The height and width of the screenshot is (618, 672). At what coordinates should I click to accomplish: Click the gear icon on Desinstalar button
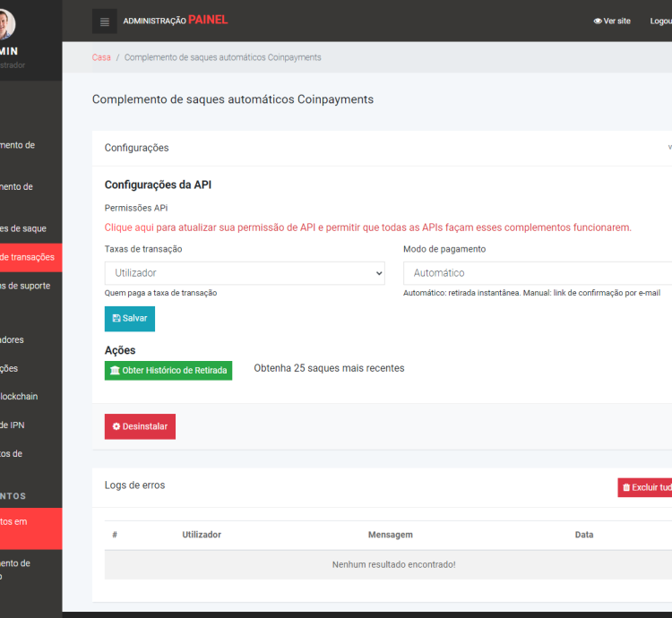pos(116,426)
